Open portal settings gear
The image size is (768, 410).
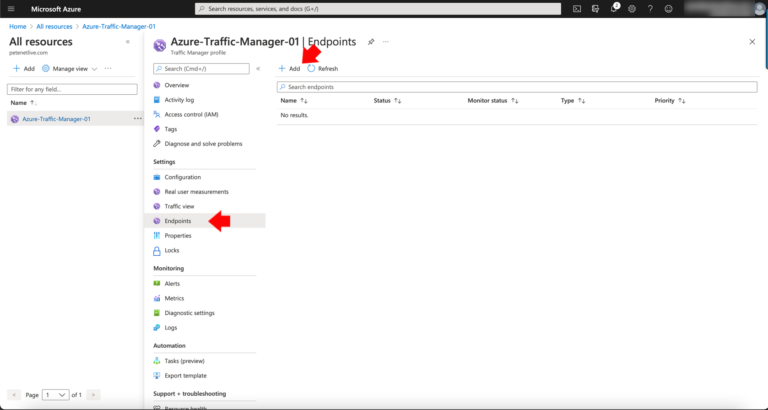[x=632, y=9]
